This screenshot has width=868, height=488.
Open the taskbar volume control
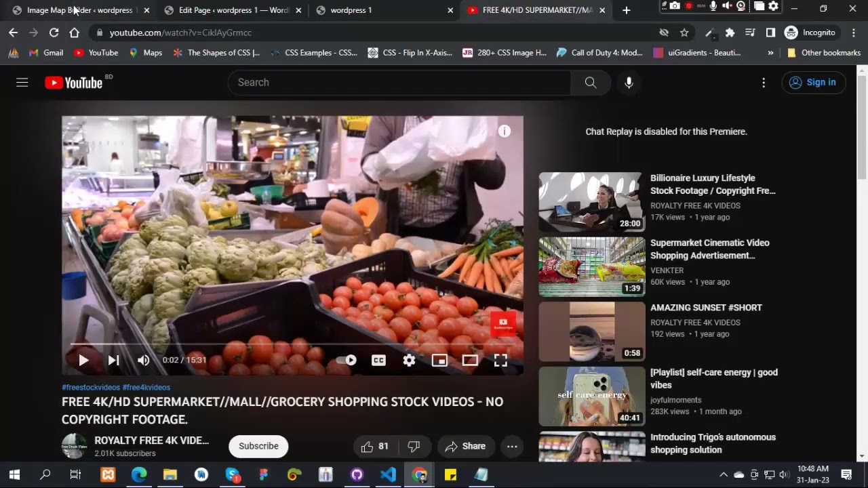point(785,474)
